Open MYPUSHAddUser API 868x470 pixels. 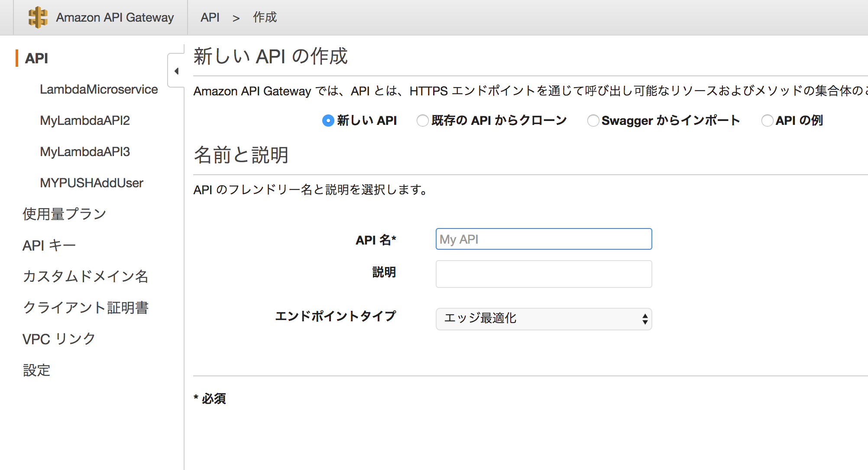[x=91, y=183]
